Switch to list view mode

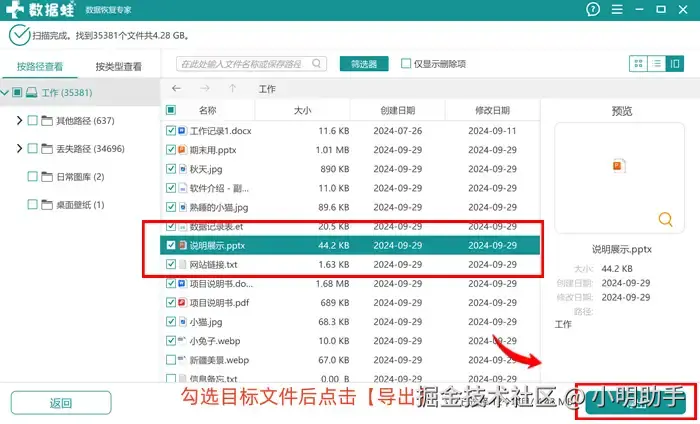(657, 64)
